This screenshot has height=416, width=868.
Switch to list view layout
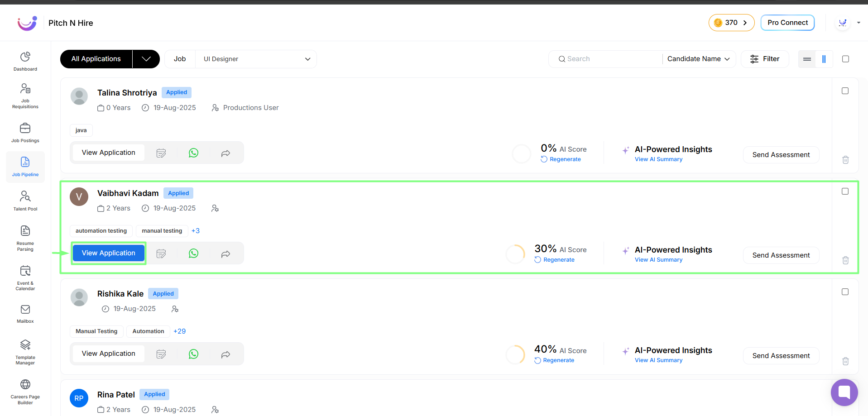[807, 59]
